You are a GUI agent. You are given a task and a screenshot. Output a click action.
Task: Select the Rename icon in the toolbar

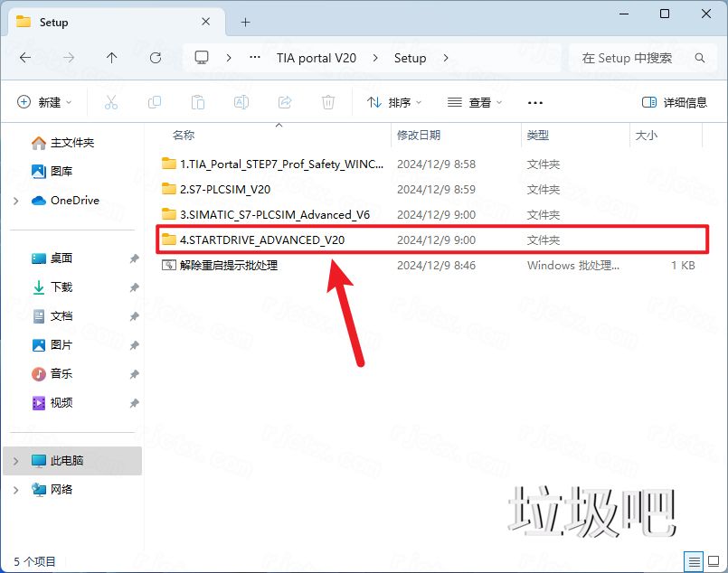[241, 101]
